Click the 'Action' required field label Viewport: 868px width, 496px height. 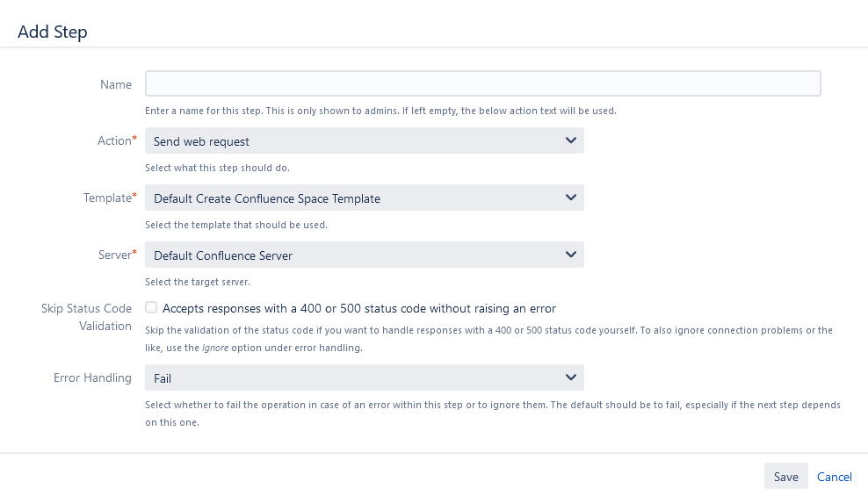(x=114, y=140)
